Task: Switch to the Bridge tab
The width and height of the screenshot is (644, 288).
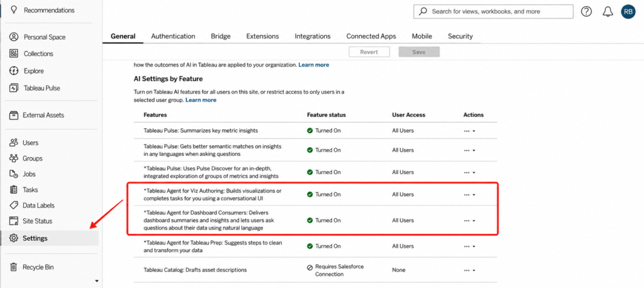Action: (x=221, y=36)
